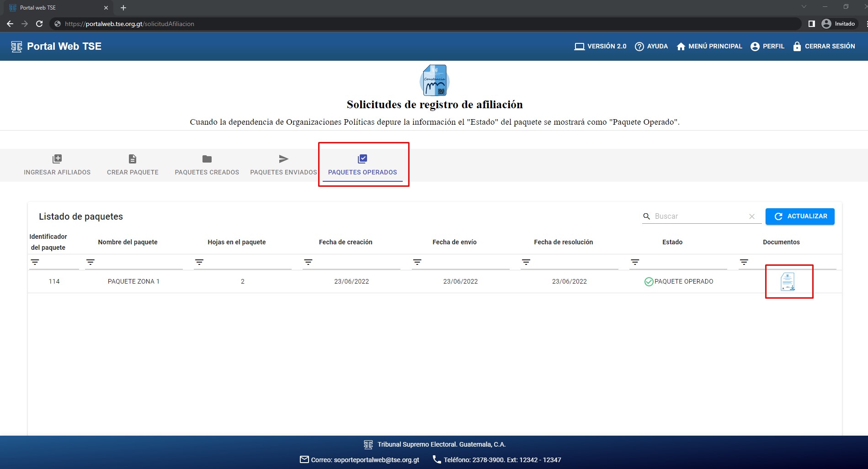Screen dimensions: 868x469
Task: Reload the page using browser refresh icon
Action: click(x=39, y=24)
